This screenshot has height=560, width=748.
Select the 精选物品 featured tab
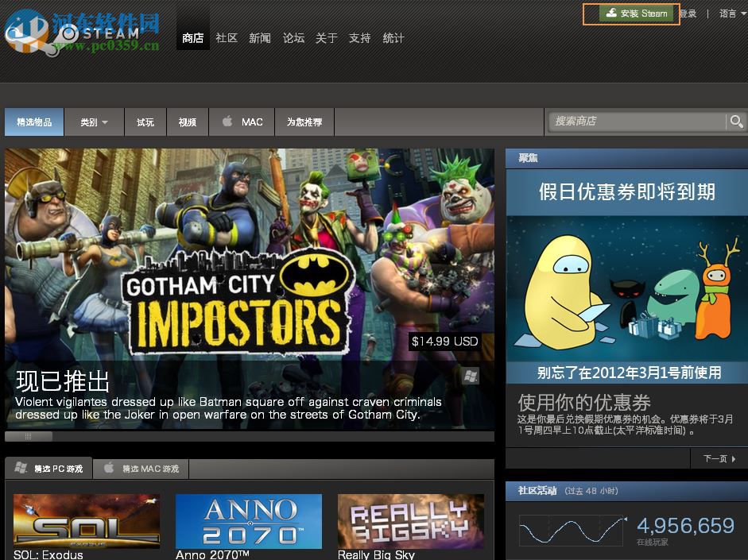pos(34,122)
